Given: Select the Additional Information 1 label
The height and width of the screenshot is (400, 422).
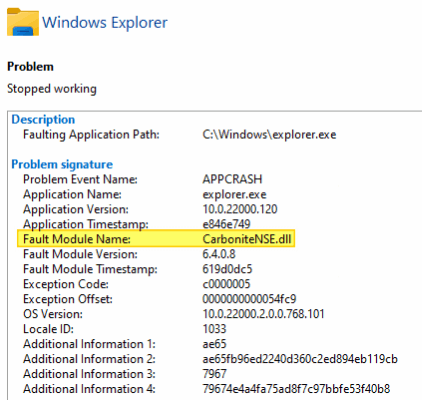Looking at the screenshot, I should 89,344.
